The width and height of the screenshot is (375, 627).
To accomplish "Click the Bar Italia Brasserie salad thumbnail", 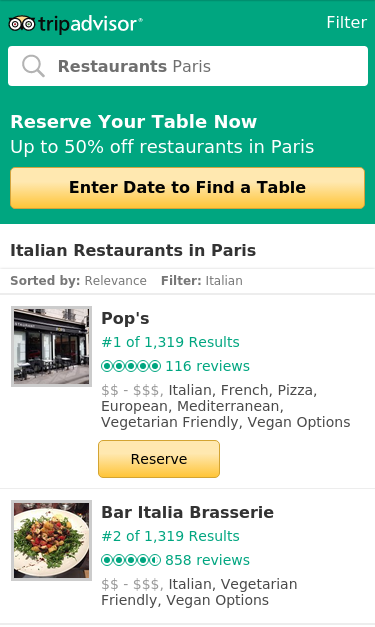I will [x=52, y=540].
